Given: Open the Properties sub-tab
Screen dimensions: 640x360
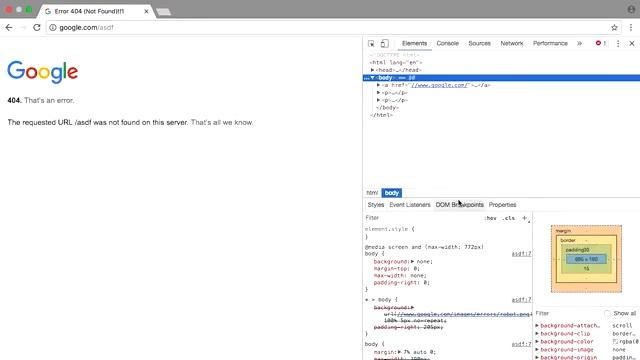Looking at the screenshot, I should (x=502, y=204).
